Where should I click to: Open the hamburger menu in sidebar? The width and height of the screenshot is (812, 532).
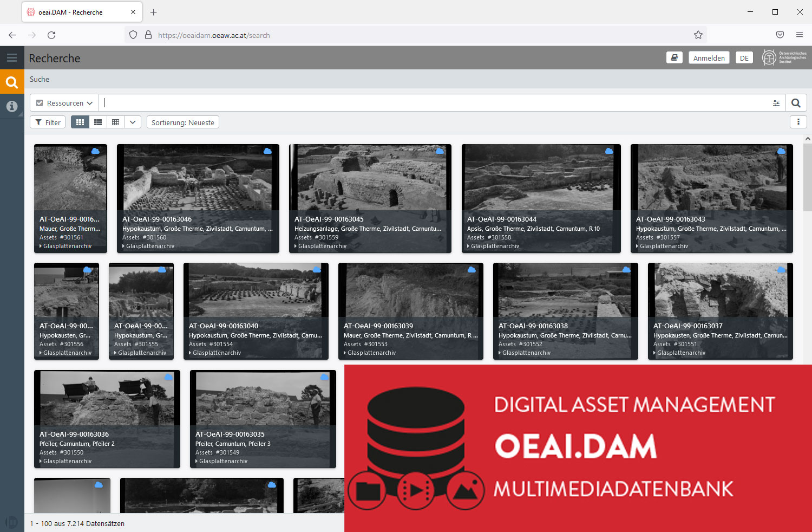coord(12,57)
